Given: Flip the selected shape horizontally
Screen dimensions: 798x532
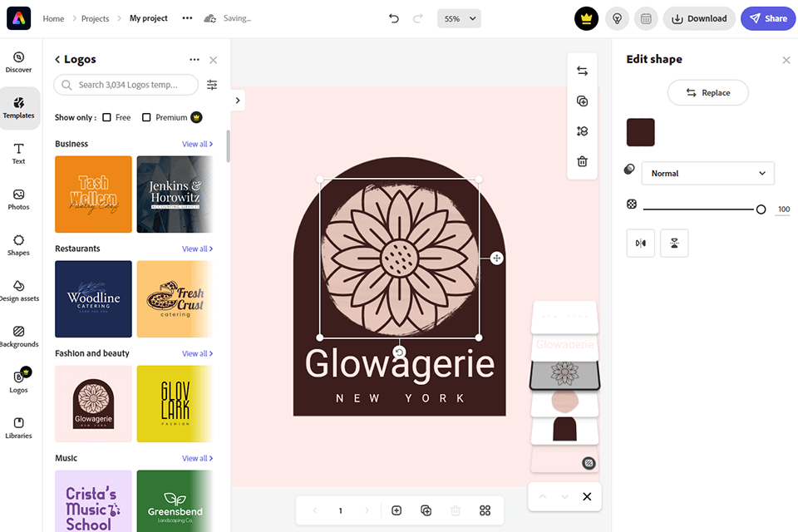Looking at the screenshot, I should click(640, 243).
